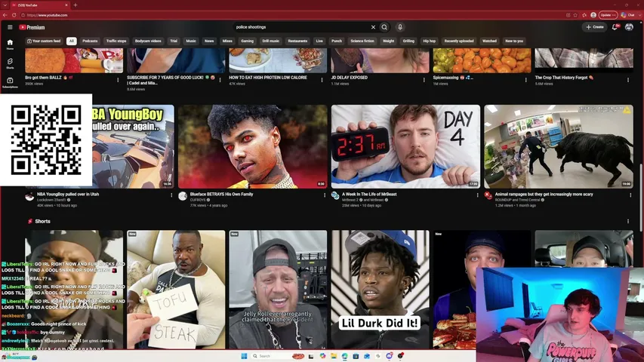644x362 pixels.
Task: Open options for 'The Crop That History Forgot'
Action: pos(628,80)
